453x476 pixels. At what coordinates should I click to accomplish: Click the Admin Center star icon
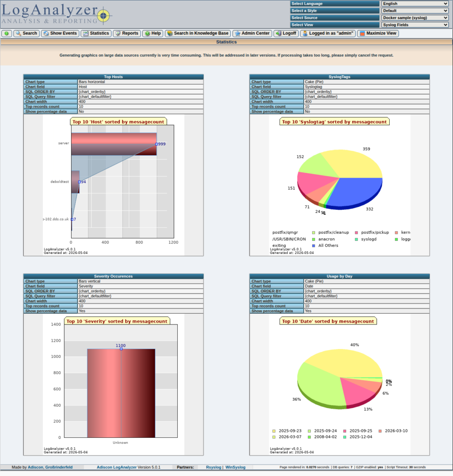pos(238,33)
